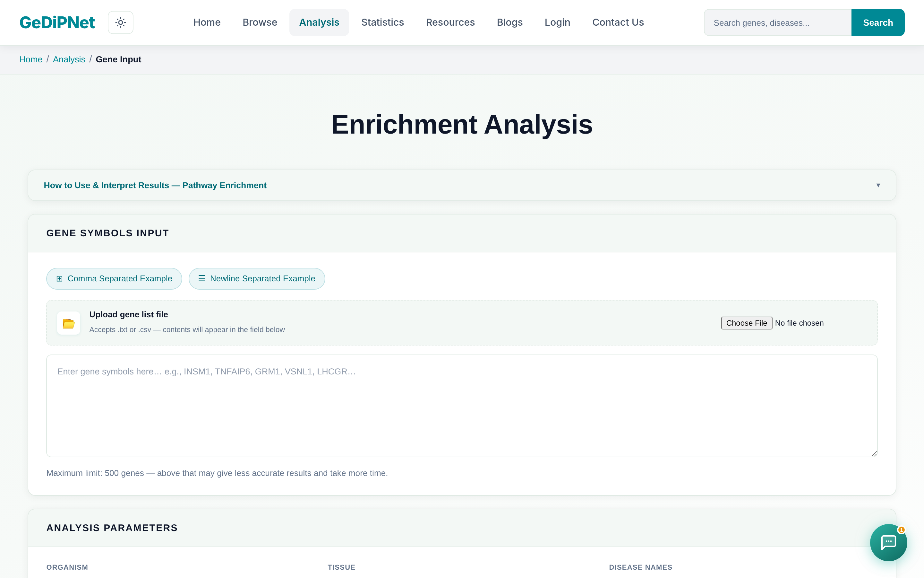The image size is (924, 578).
Task: Click the ORGANISM label
Action: [x=67, y=567]
